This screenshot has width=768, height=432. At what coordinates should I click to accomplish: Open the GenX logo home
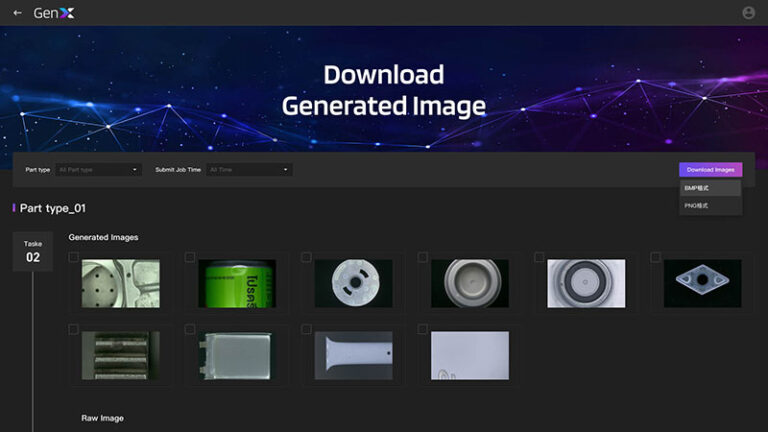[x=54, y=13]
